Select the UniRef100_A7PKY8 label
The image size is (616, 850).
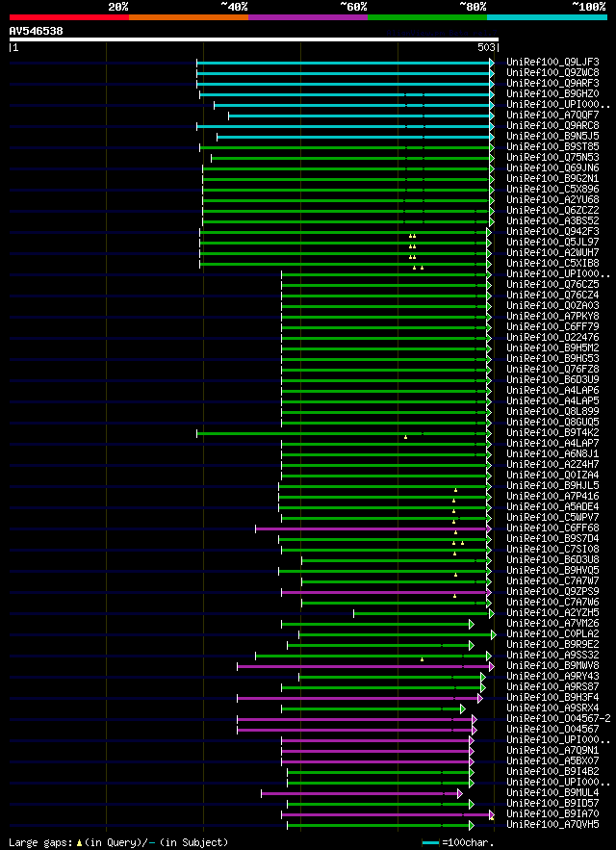pos(552,317)
